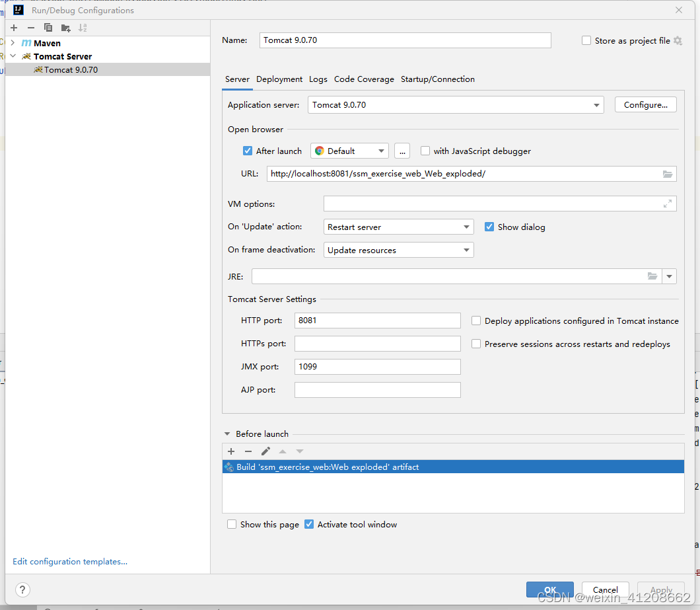700x610 pixels.
Task: Open Edit configuration templates link
Action: point(70,561)
